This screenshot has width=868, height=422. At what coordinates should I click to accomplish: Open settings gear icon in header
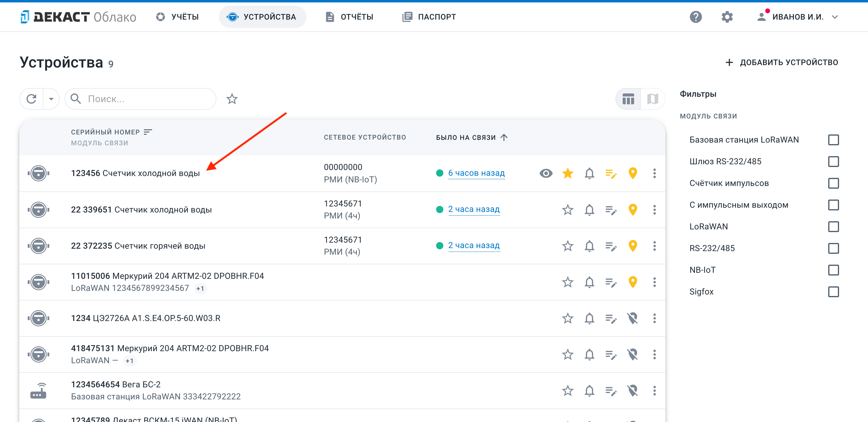point(727,17)
